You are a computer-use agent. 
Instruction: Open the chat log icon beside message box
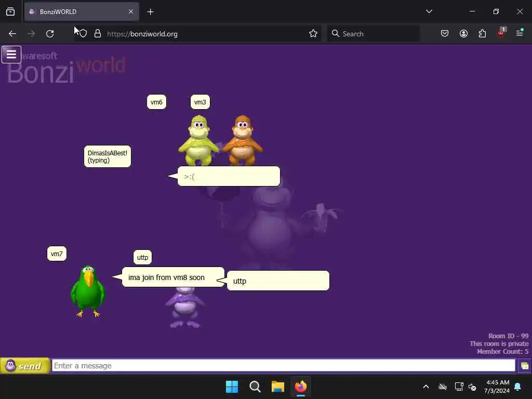[x=524, y=366]
